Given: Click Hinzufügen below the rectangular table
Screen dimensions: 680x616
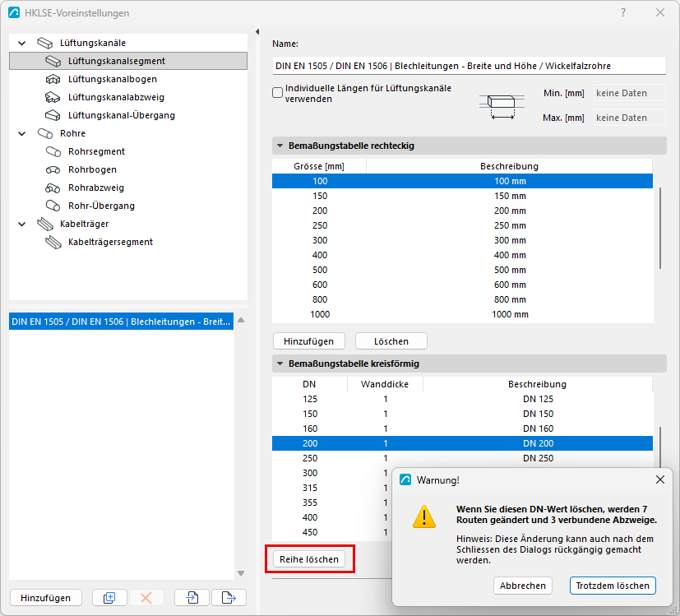Looking at the screenshot, I should point(309,341).
